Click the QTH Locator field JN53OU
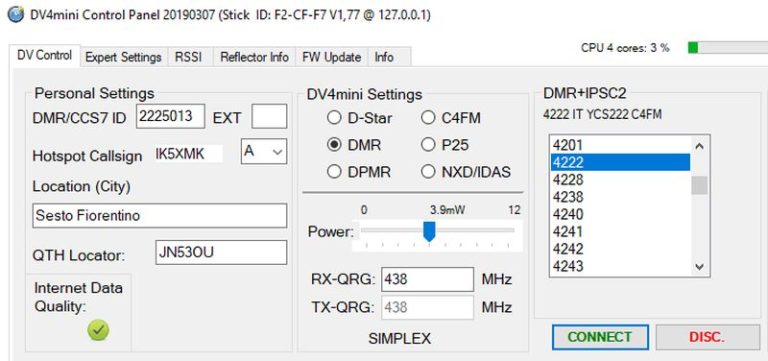This screenshot has width=768, height=361. coord(221,252)
